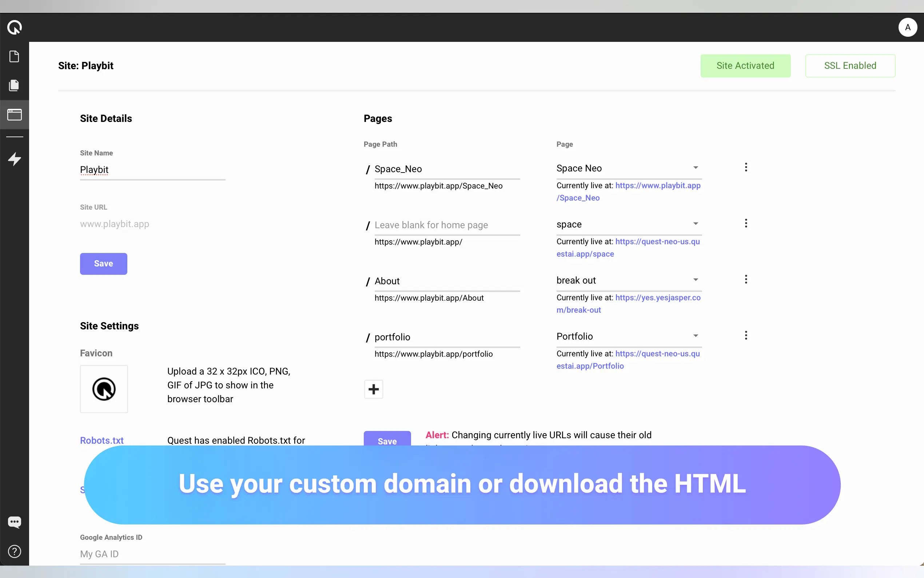Click the Site Activated button
Viewport: 924px width, 578px height.
pos(745,66)
